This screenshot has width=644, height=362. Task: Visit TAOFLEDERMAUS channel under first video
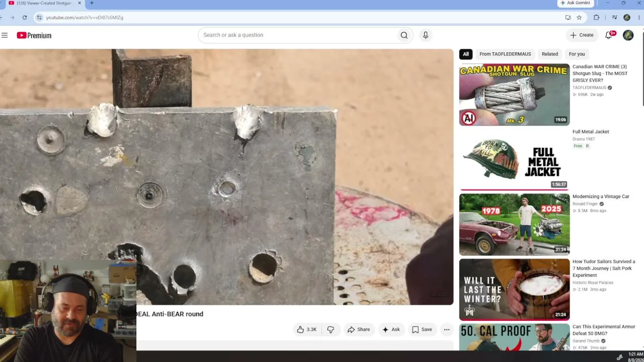coord(589,87)
